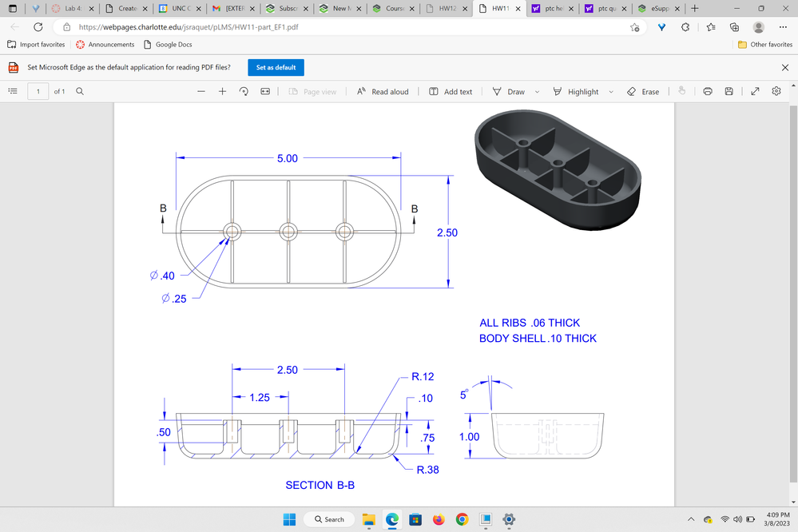Screen dimensions: 798x532
Task: Expand the Highlight color options dropdown
Action: tap(611, 92)
